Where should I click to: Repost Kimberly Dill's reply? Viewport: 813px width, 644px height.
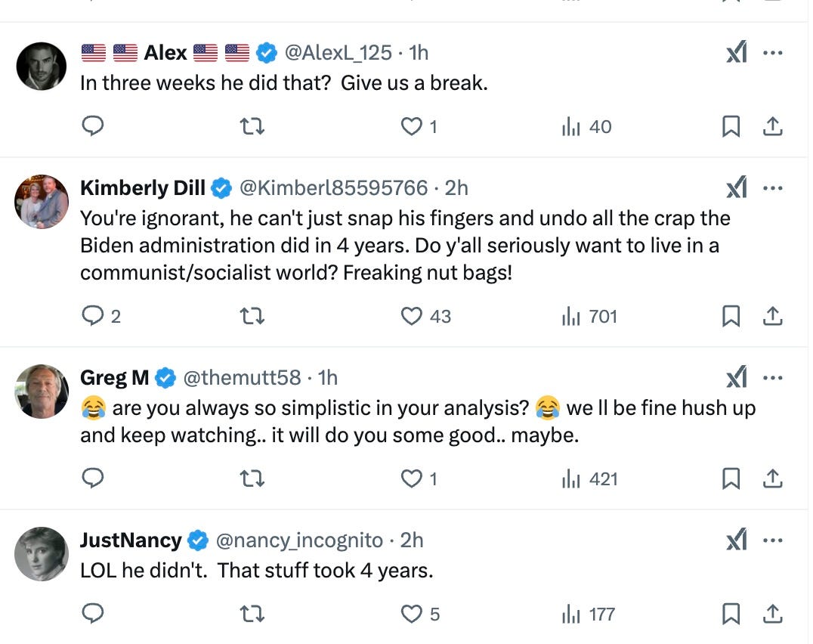tap(252, 317)
